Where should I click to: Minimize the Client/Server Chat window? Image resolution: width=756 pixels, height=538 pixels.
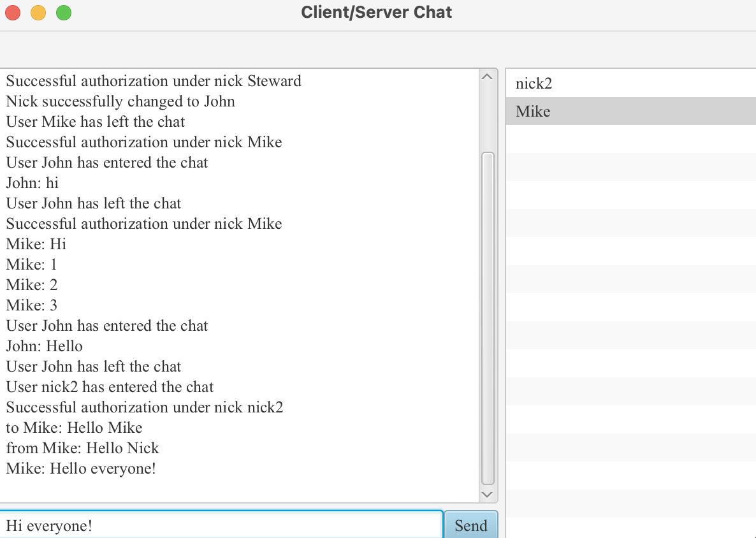(x=38, y=13)
